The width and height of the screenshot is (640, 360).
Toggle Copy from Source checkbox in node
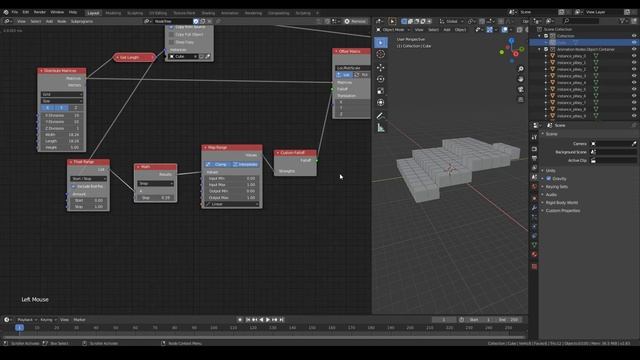(171, 27)
